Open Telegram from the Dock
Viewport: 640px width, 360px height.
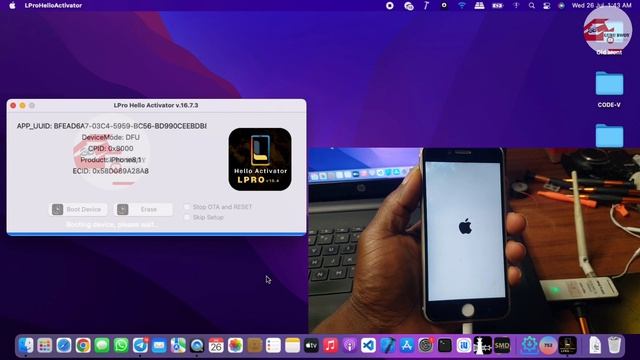140,345
